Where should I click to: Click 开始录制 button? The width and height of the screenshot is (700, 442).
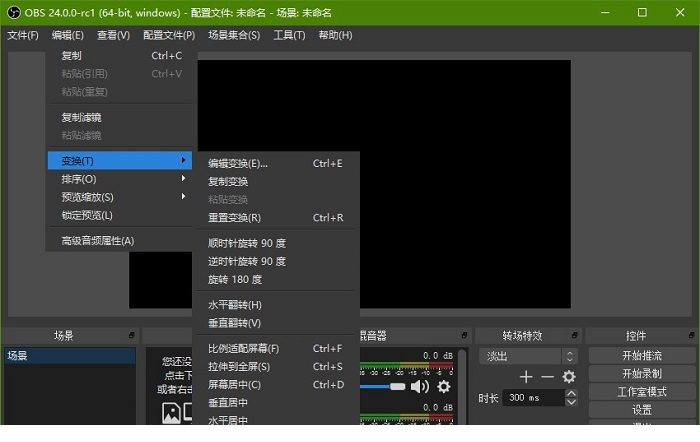point(642,374)
